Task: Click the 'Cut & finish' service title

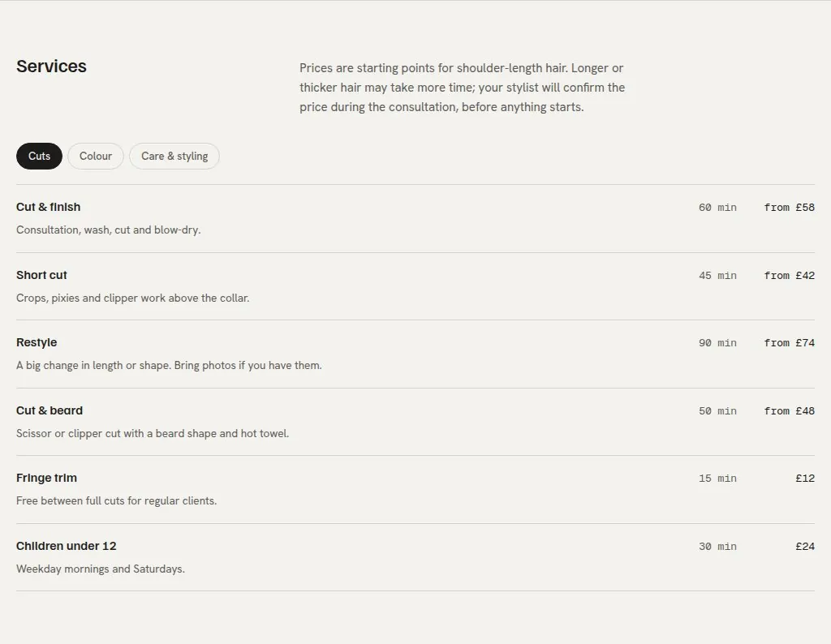Action: 48,207
